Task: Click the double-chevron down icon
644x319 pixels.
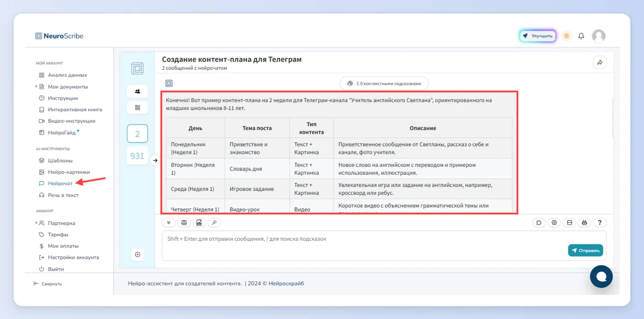Action: coord(168,222)
